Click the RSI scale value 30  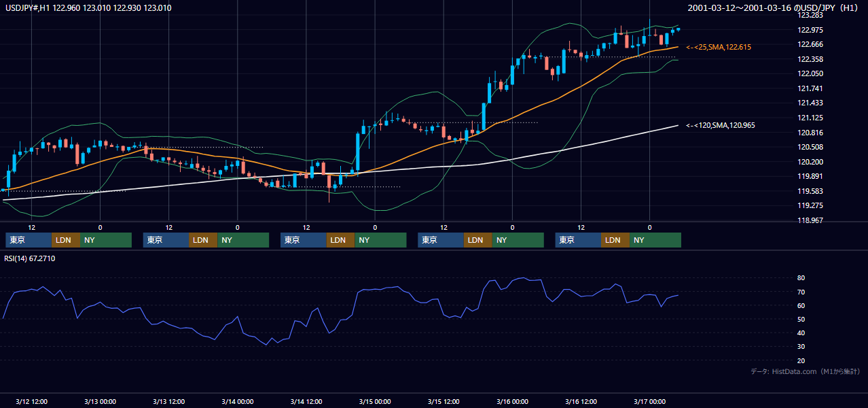coord(801,346)
